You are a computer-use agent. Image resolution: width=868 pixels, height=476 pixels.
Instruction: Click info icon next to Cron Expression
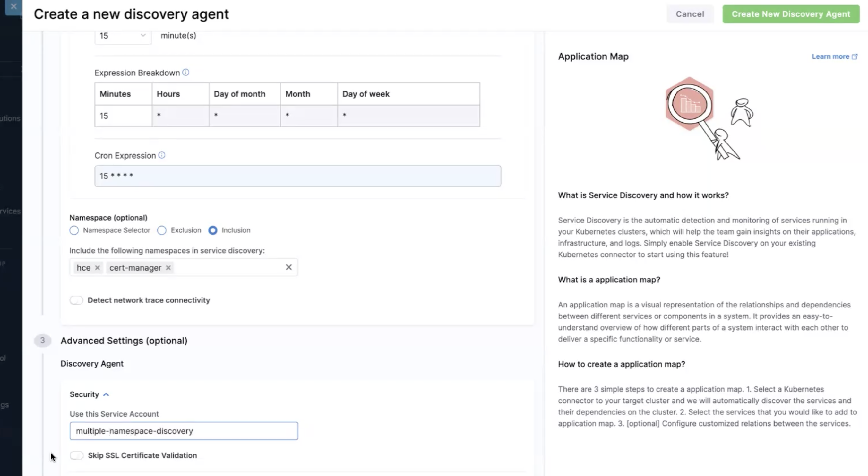click(162, 155)
